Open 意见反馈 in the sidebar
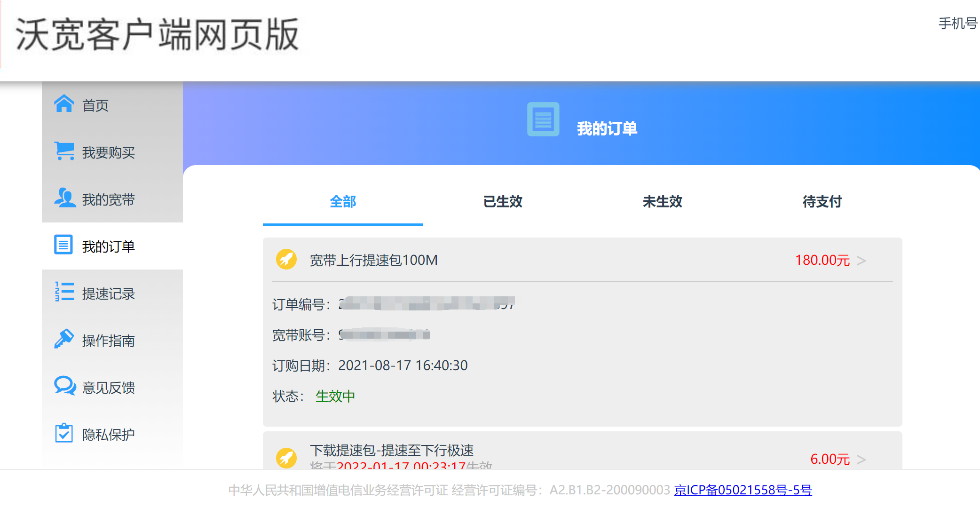 112,387
